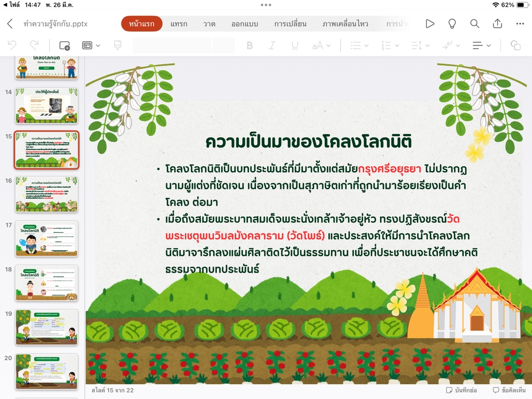Toggle underline text formatting

tap(294, 45)
